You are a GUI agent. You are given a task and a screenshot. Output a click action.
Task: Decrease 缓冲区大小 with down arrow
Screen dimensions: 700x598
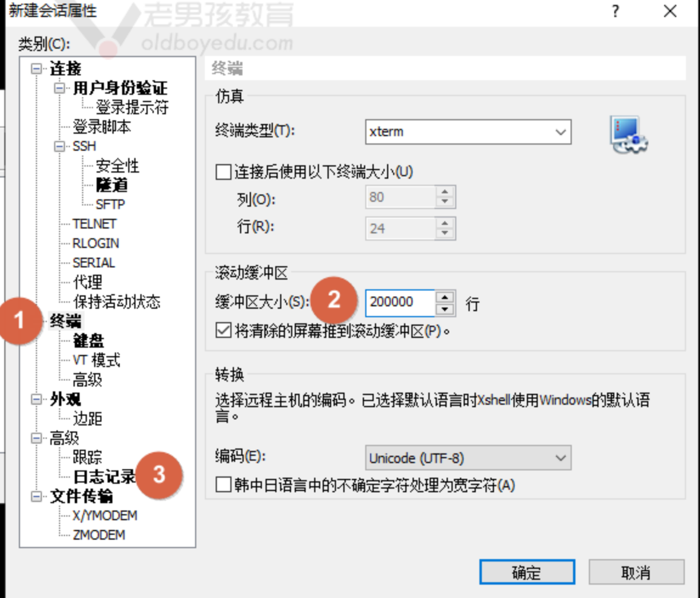tap(445, 309)
